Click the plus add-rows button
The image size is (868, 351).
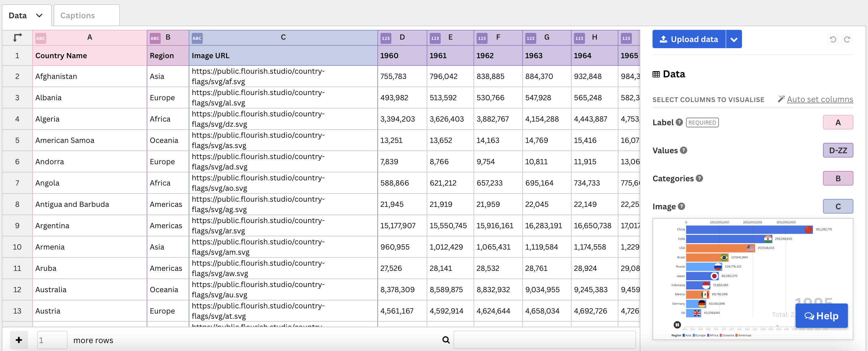[19, 340]
